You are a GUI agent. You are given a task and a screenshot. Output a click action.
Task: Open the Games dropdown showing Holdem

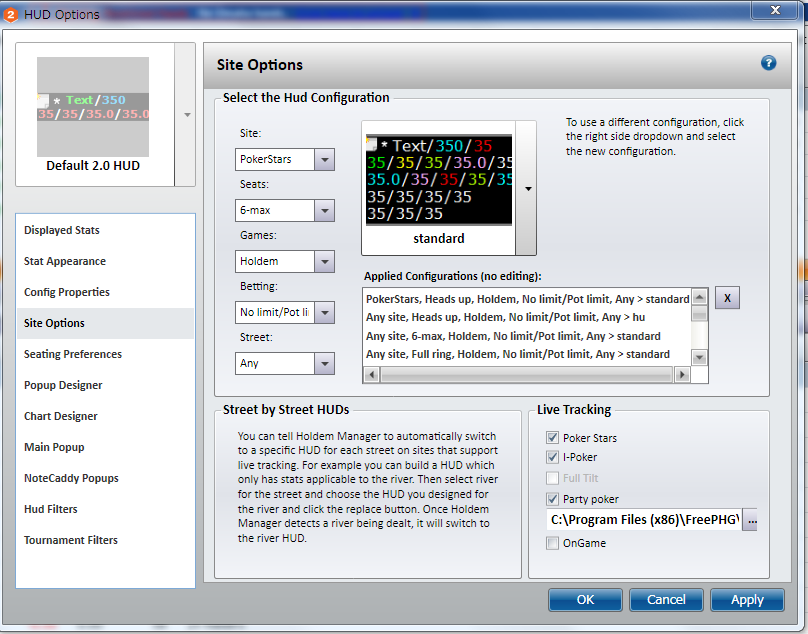click(x=324, y=261)
